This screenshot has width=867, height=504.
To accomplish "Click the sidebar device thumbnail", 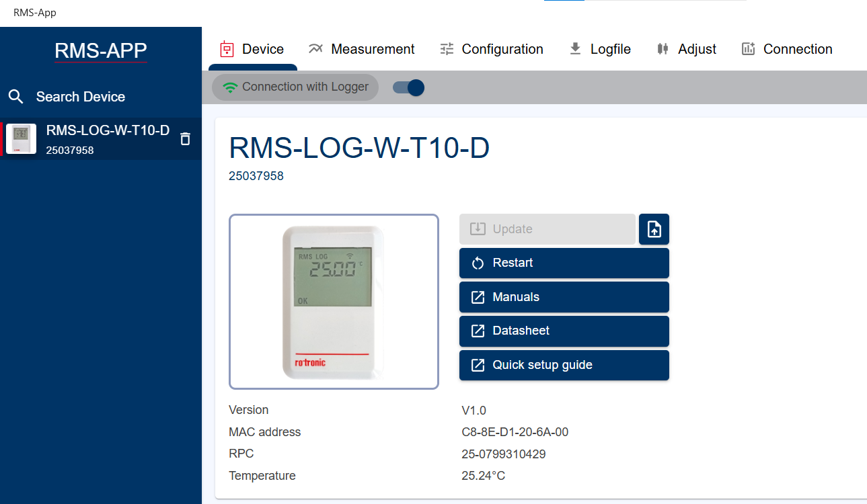I will pyautogui.click(x=21, y=139).
